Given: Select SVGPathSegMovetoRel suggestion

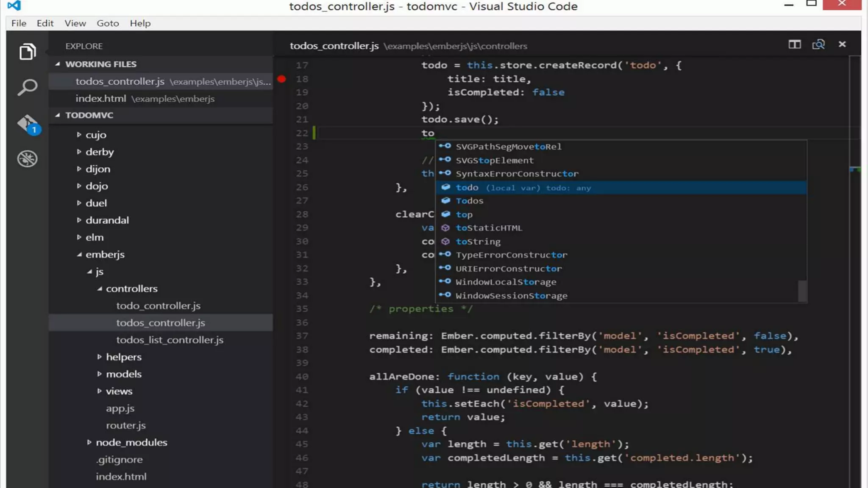Looking at the screenshot, I should [621, 147].
